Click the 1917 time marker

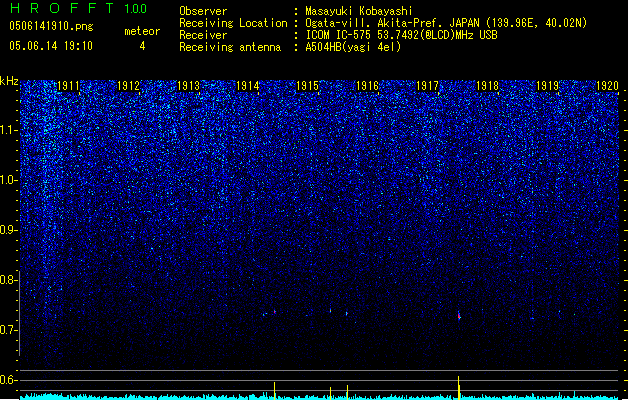(x=427, y=86)
